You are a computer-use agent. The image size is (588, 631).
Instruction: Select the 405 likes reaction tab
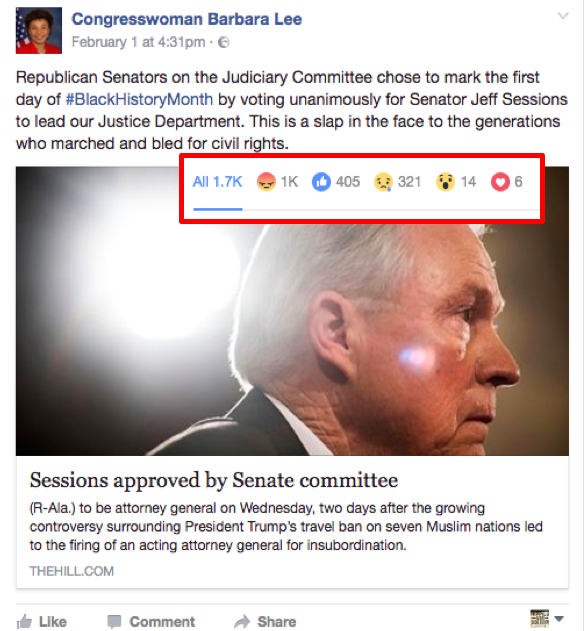[x=336, y=182]
